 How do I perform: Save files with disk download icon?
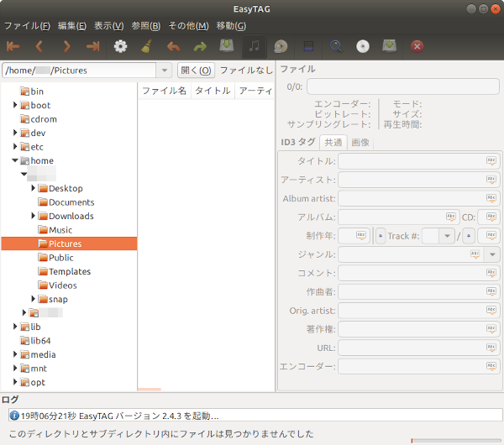click(x=227, y=46)
